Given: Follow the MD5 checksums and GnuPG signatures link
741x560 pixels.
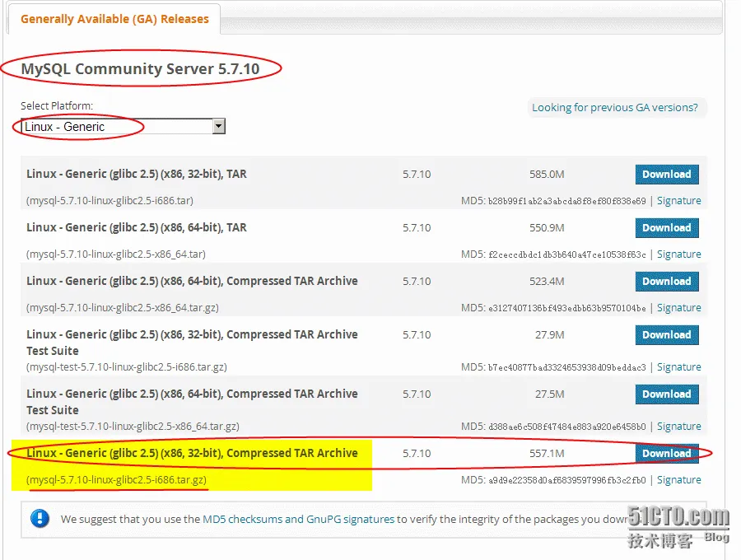Looking at the screenshot, I should point(298,519).
